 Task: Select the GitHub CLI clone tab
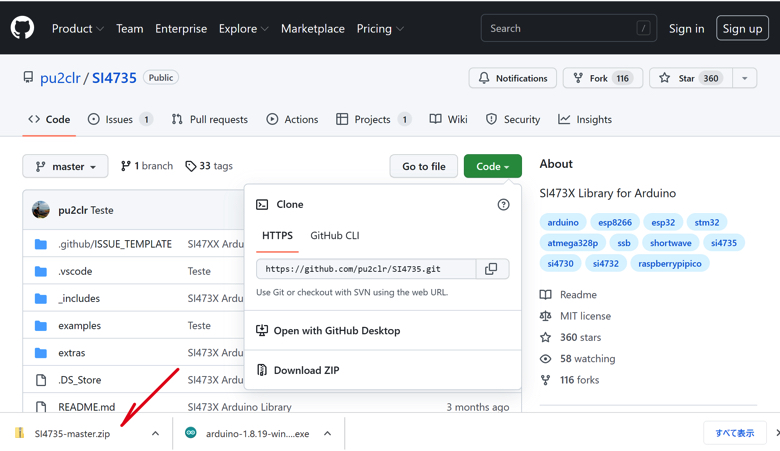(x=335, y=235)
